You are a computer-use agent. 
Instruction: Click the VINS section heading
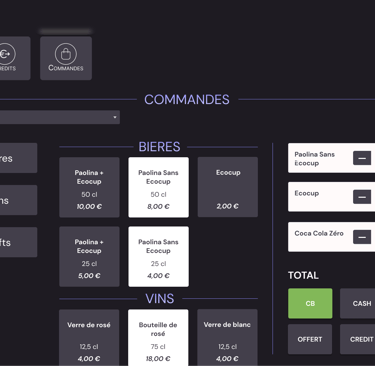pyautogui.click(x=160, y=299)
